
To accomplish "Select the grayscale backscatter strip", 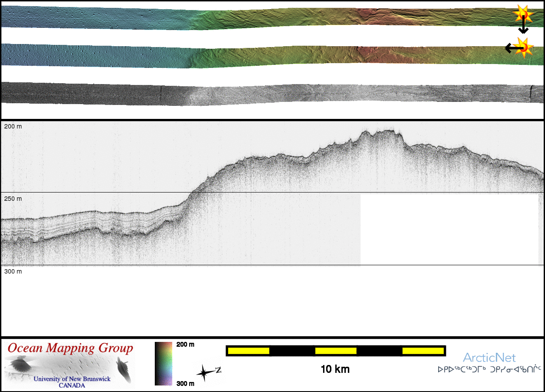I will 270,94.
